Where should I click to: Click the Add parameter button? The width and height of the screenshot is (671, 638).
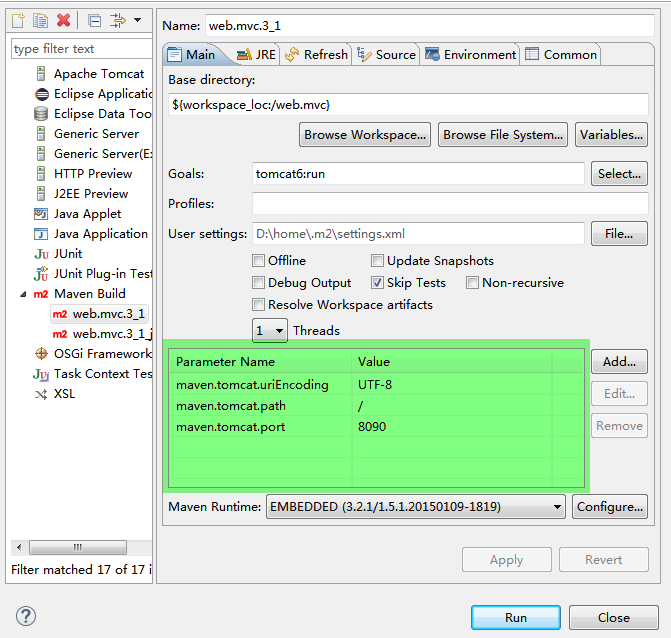point(619,362)
